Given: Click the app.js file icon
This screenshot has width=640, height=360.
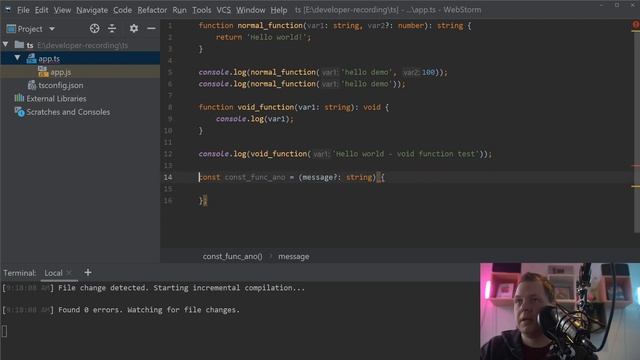Looking at the screenshot, I should (x=43, y=72).
